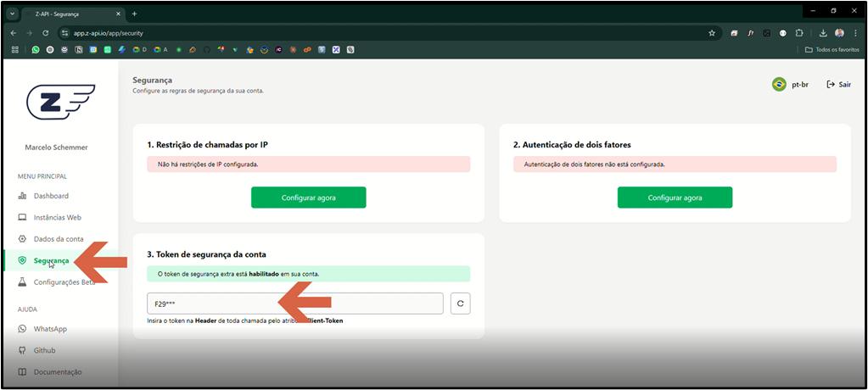This screenshot has height=390, width=868.
Task: Open the Notion bookmark icon
Action: [x=79, y=50]
